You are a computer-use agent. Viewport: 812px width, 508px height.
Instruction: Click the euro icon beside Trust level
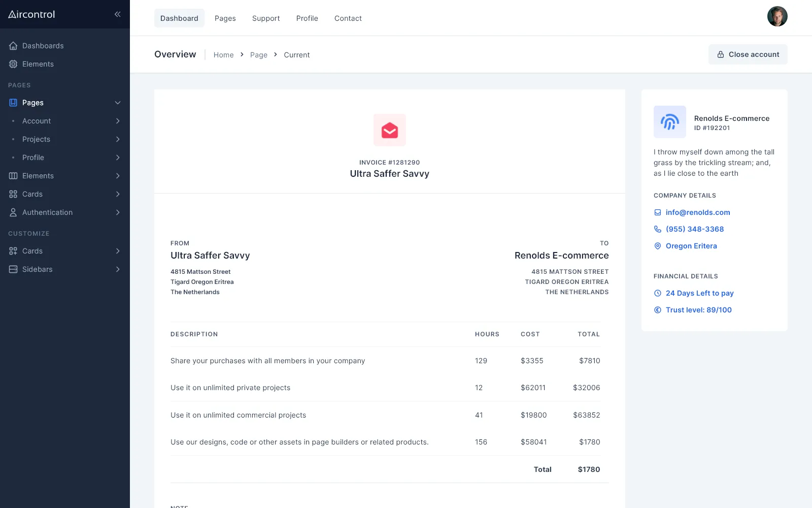pos(658,310)
